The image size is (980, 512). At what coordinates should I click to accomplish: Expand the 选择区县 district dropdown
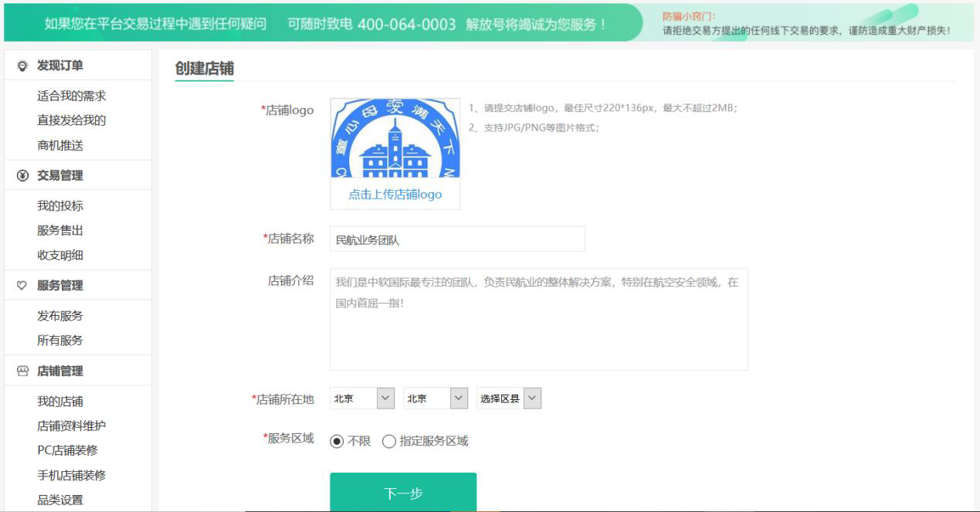tap(509, 398)
